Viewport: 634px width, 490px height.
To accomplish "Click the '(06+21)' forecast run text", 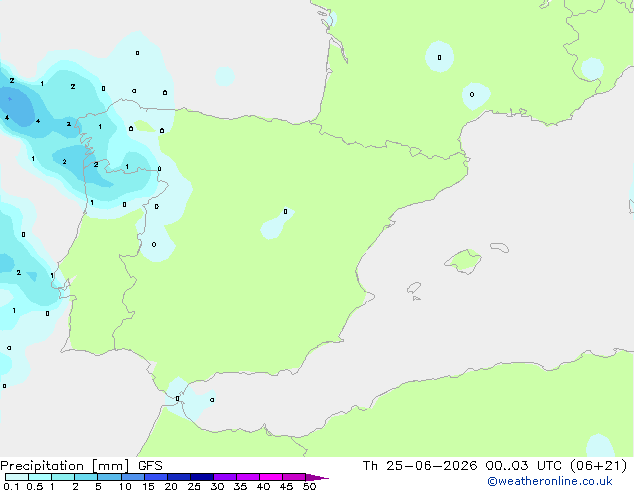I will tap(598, 466).
